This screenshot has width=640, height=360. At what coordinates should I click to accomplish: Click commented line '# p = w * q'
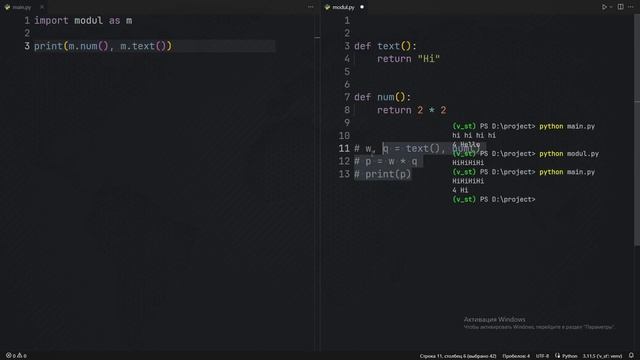(386, 162)
